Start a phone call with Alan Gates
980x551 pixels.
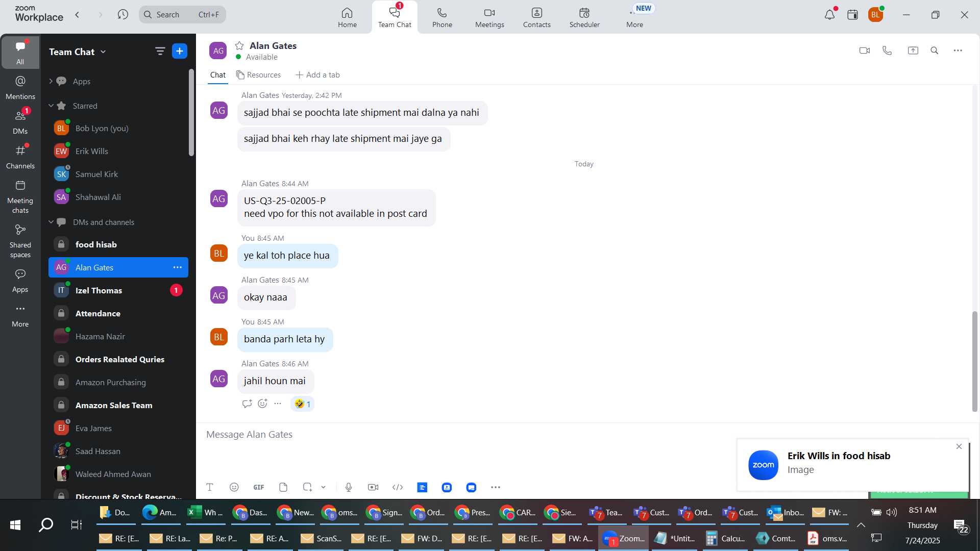click(x=887, y=51)
